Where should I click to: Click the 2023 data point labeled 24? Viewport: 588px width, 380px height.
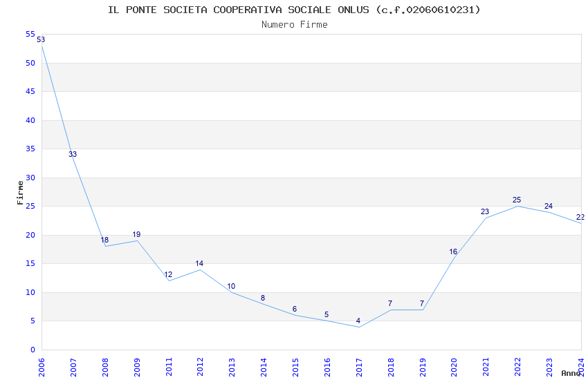549,206
